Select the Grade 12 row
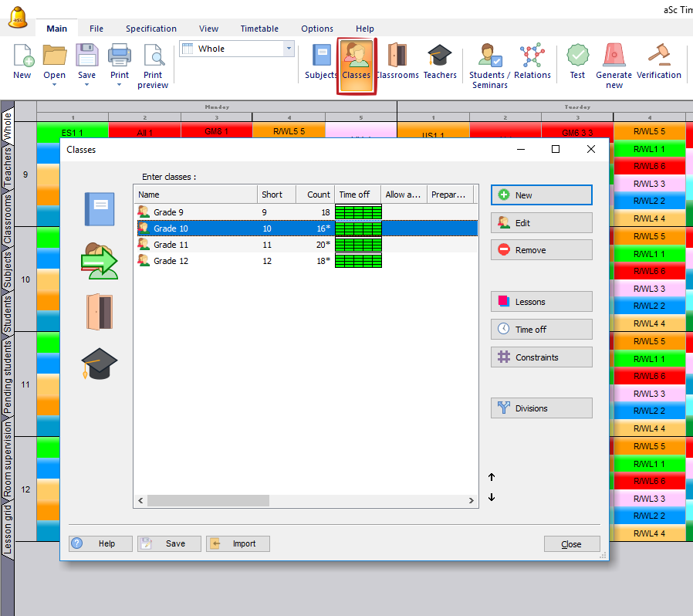This screenshot has width=693, height=616. click(201, 261)
